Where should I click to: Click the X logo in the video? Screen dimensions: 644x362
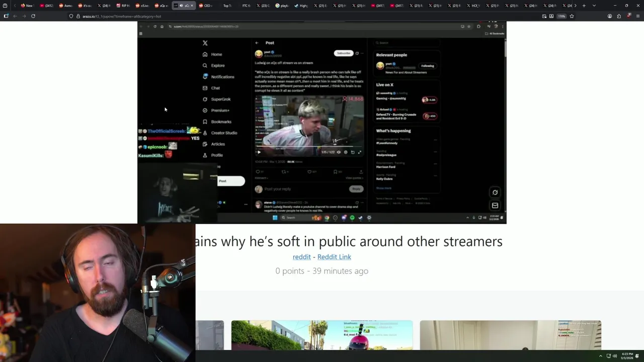tap(205, 43)
